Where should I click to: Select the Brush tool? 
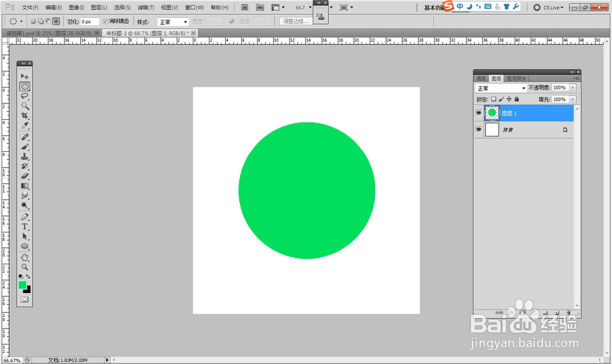click(24, 147)
